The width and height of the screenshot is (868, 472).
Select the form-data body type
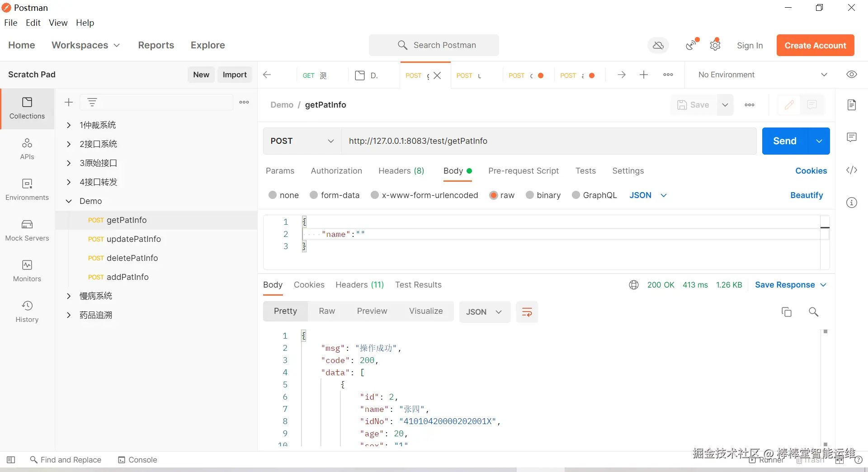coord(314,195)
